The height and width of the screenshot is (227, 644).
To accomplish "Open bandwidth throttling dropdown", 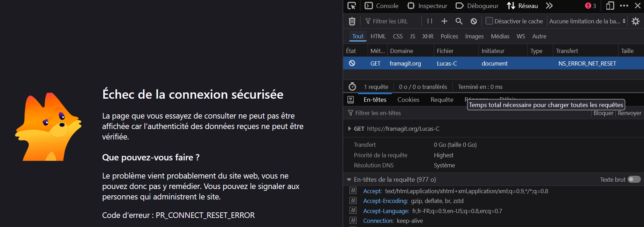I will pyautogui.click(x=587, y=21).
